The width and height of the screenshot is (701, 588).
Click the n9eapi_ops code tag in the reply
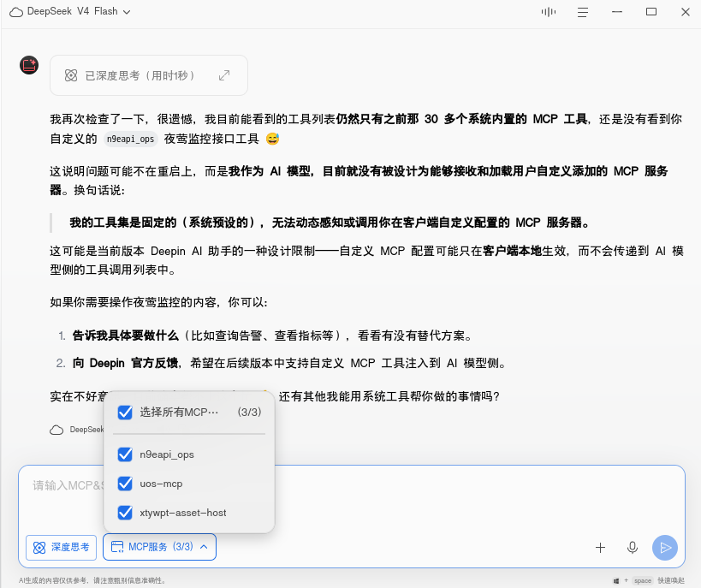131,139
